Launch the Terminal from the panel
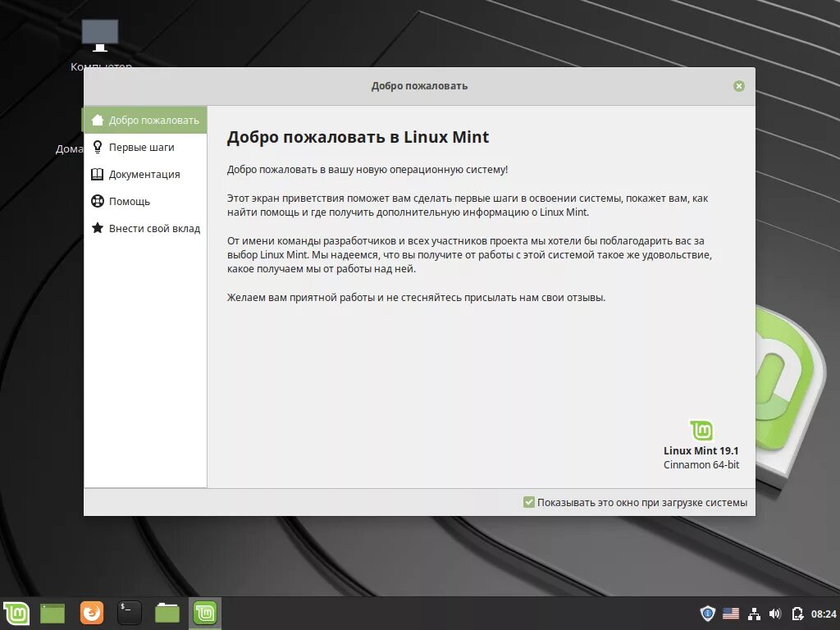The width and height of the screenshot is (840, 630). (x=129, y=613)
